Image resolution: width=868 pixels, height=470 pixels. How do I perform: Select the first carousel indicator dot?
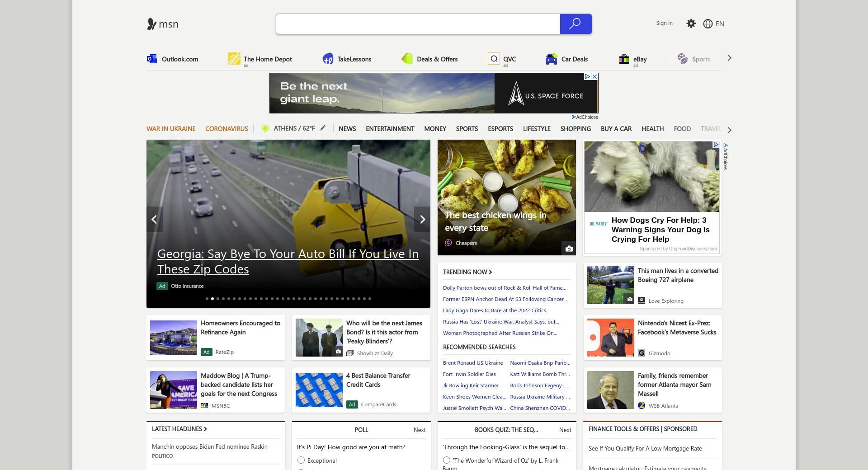(207, 299)
